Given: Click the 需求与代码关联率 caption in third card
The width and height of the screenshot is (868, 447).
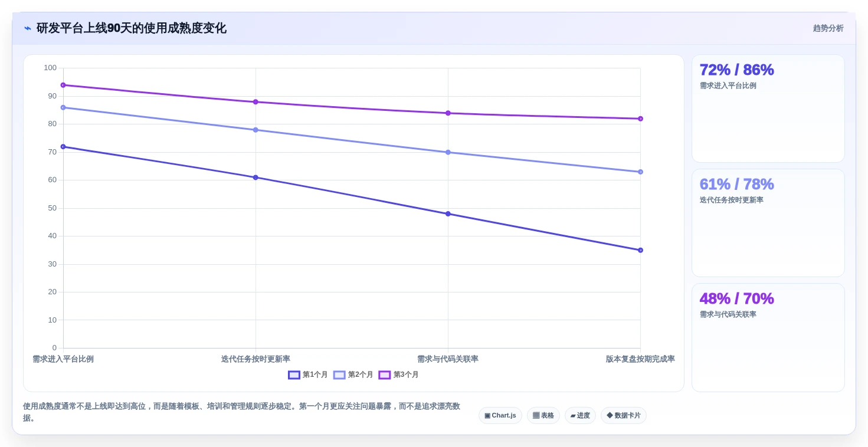Looking at the screenshot, I should tap(728, 314).
